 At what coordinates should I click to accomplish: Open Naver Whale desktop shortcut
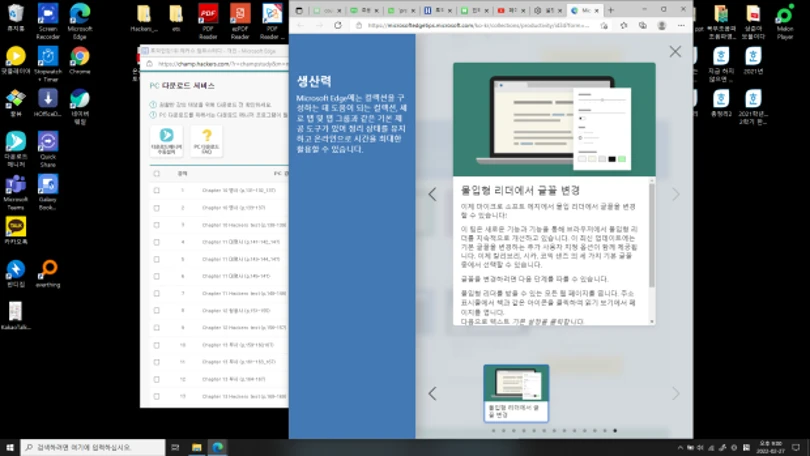[80, 106]
